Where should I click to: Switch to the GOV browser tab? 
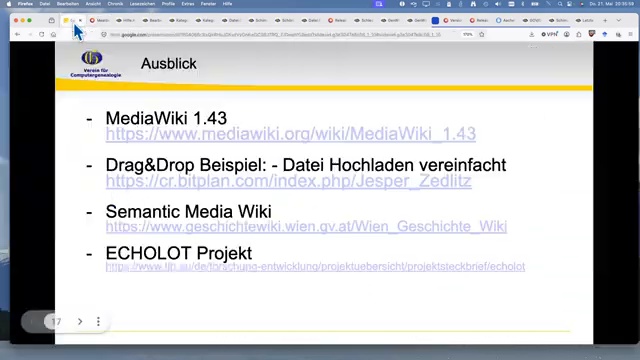pos(532,20)
